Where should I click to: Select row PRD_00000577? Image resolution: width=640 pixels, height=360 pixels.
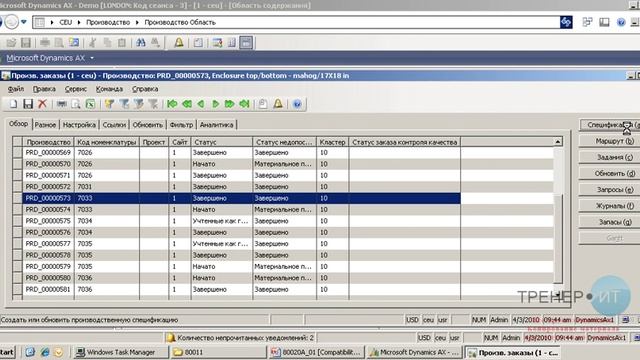click(242, 244)
